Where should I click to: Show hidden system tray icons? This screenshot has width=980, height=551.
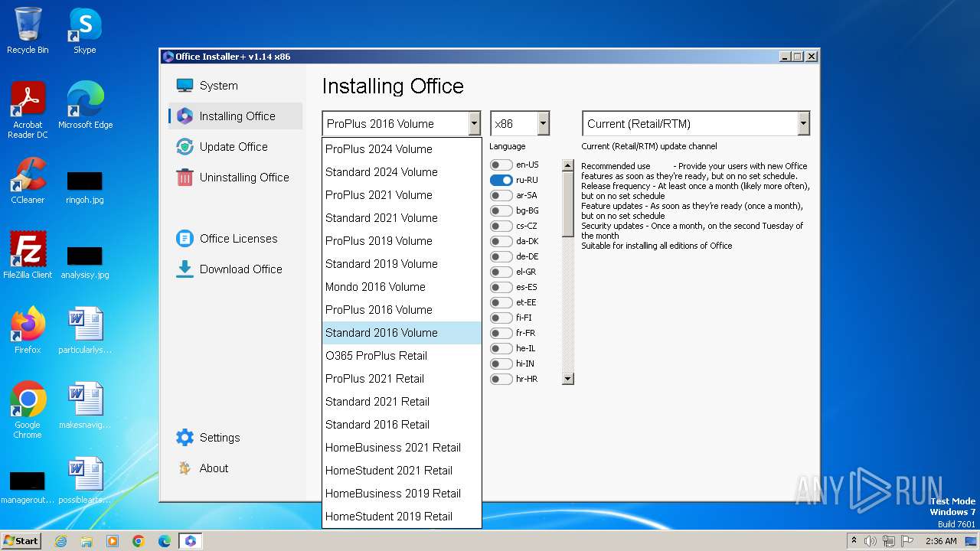854,541
